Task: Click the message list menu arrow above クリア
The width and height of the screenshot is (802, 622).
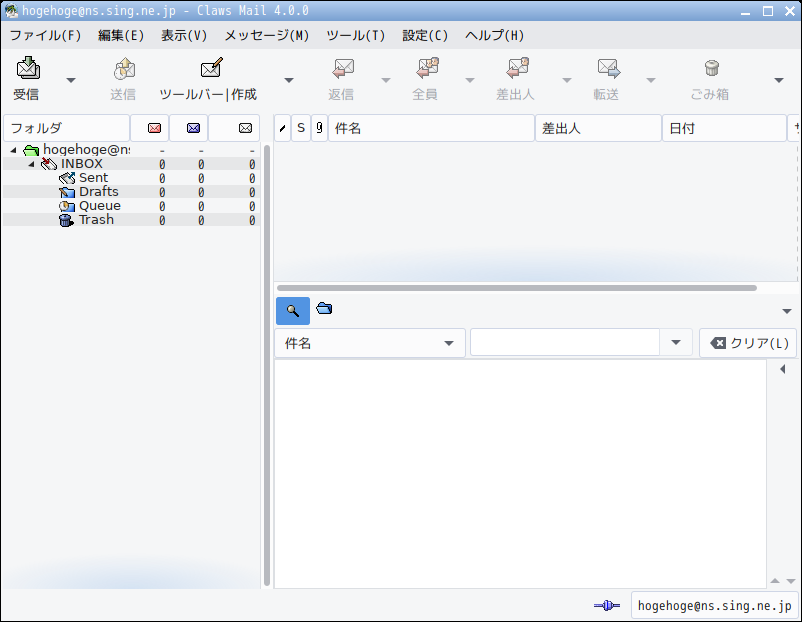Action: [787, 312]
